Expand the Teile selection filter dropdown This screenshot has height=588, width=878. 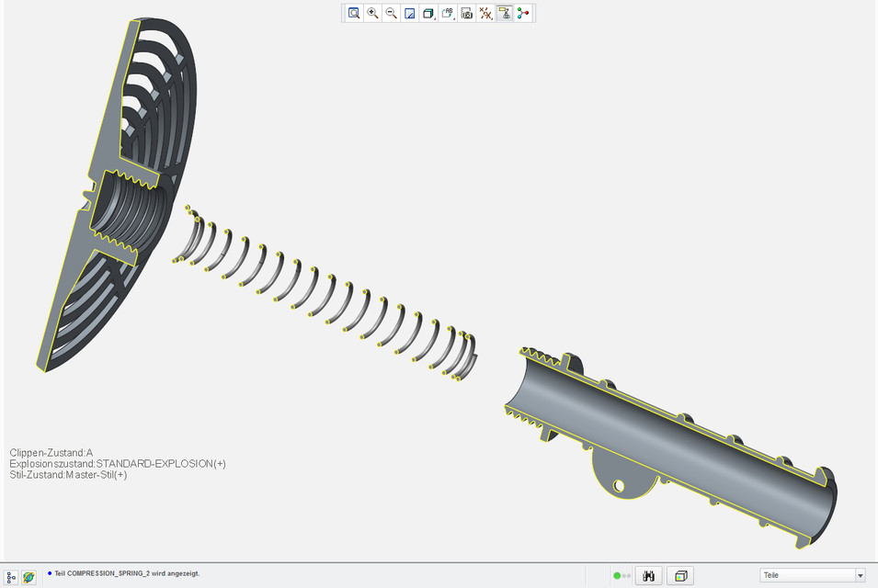click(x=860, y=576)
